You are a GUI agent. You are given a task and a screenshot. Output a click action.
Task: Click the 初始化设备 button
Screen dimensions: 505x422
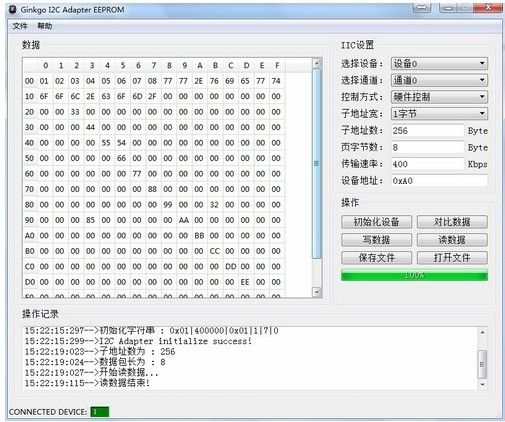376,222
